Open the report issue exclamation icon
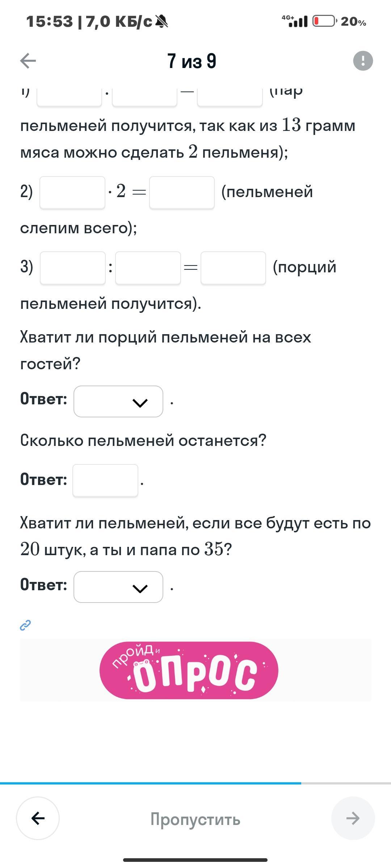391x868 pixels. (x=363, y=60)
